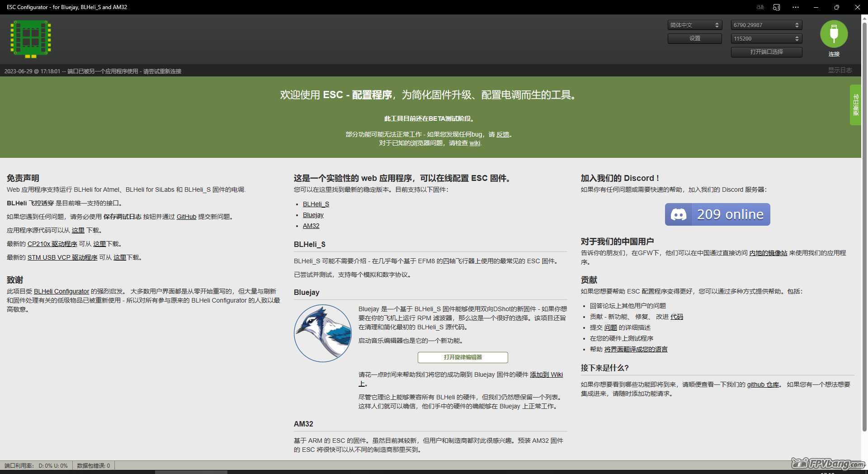Open the github 仓库 repository link
The width and height of the screenshot is (868, 474).
763,384
